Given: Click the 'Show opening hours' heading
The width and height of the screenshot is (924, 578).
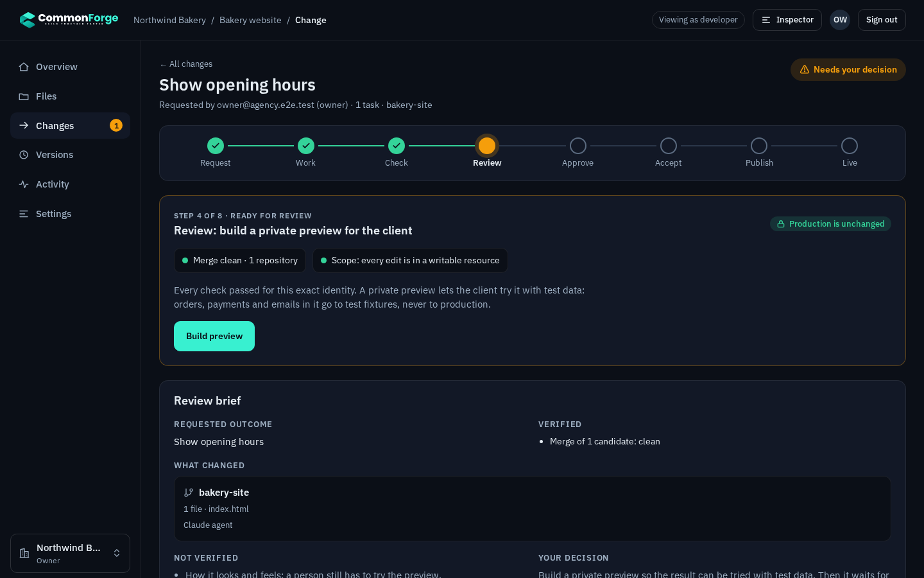Looking at the screenshot, I should pos(237,85).
